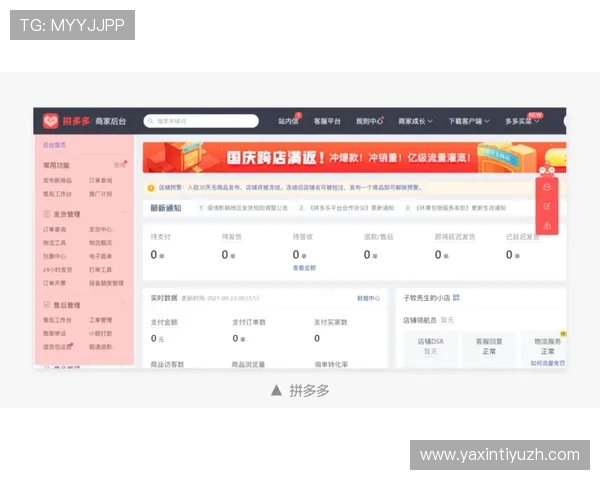Open 商家举证 in sidebar
600x480 pixels.
coord(54,333)
